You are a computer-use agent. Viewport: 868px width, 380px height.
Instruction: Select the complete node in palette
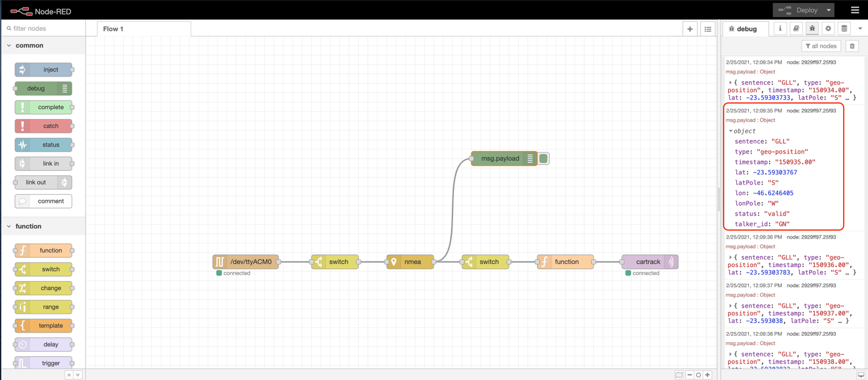click(44, 107)
